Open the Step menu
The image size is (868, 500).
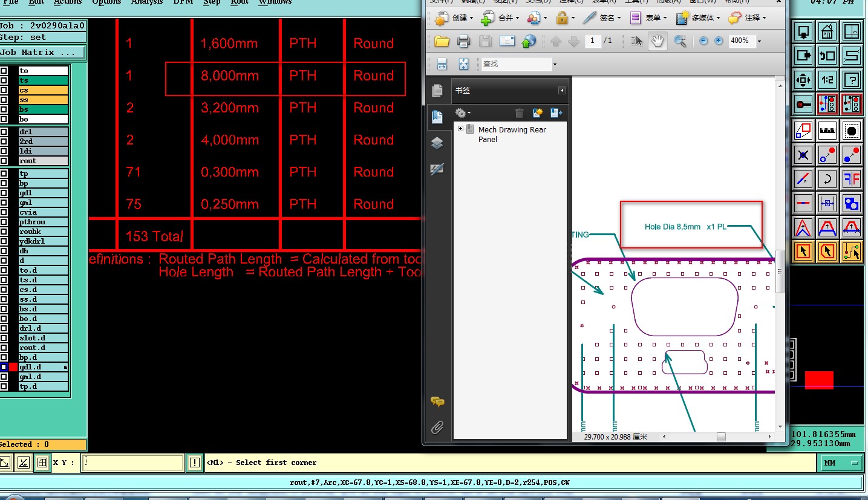(x=212, y=2)
